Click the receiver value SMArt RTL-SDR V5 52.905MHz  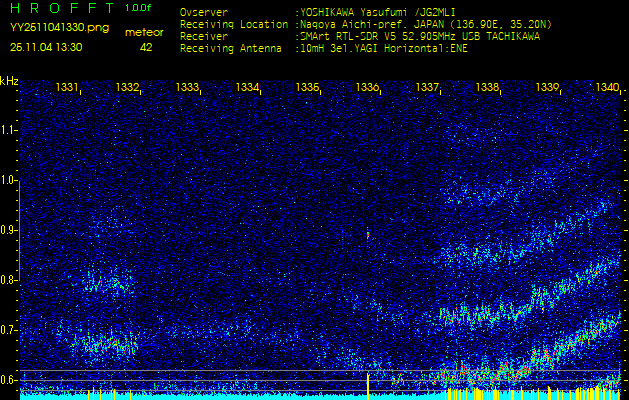click(x=420, y=37)
